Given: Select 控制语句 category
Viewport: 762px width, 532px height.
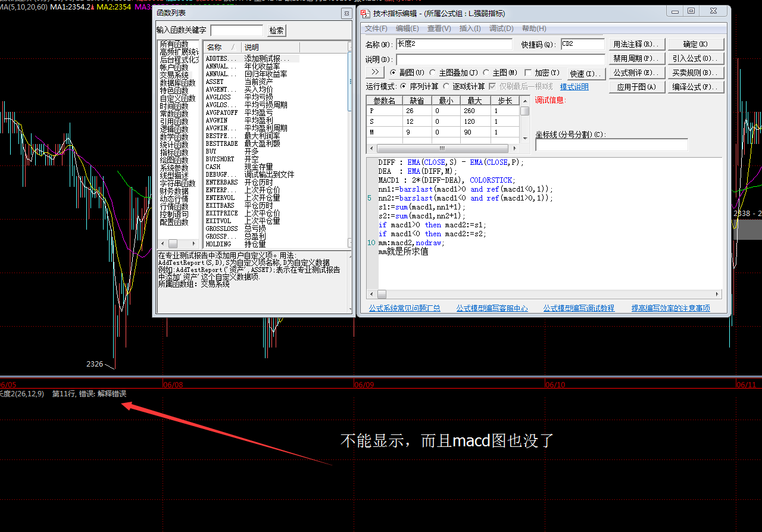Looking at the screenshot, I should point(174,215).
